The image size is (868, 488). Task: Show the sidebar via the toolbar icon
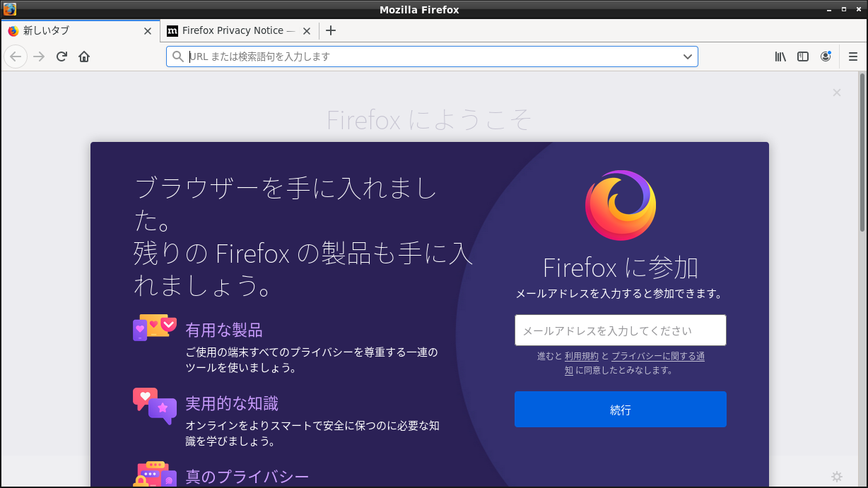click(803, 56)
